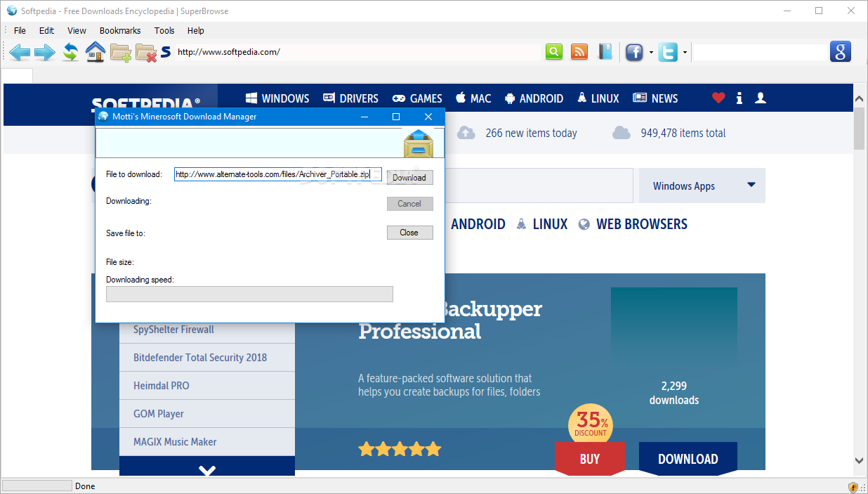Click the page vertical scrollbar thumb
The height and width of the screenshot is (494, 868).
coord(859,129)
